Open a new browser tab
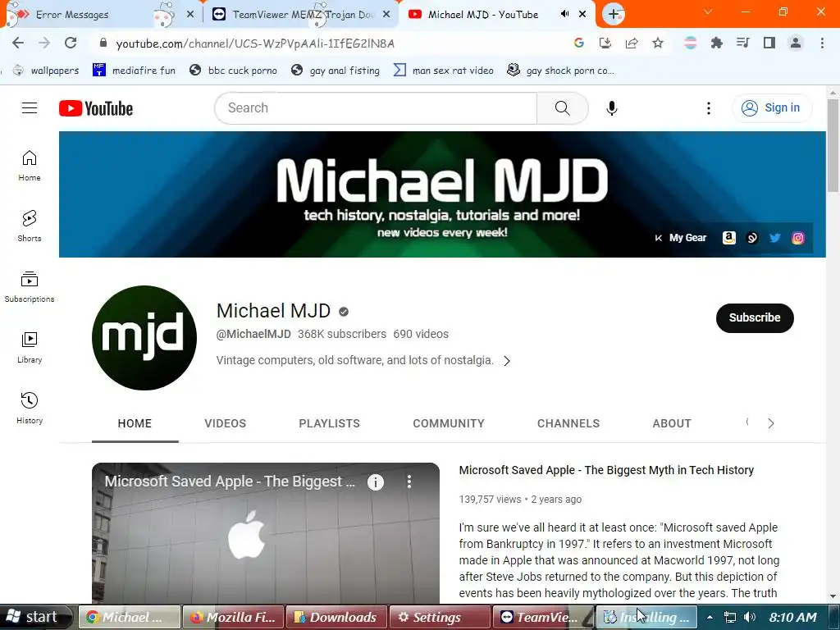Image resolution: width=840 pixels, height=630 pixels. (x=614, y=14)
